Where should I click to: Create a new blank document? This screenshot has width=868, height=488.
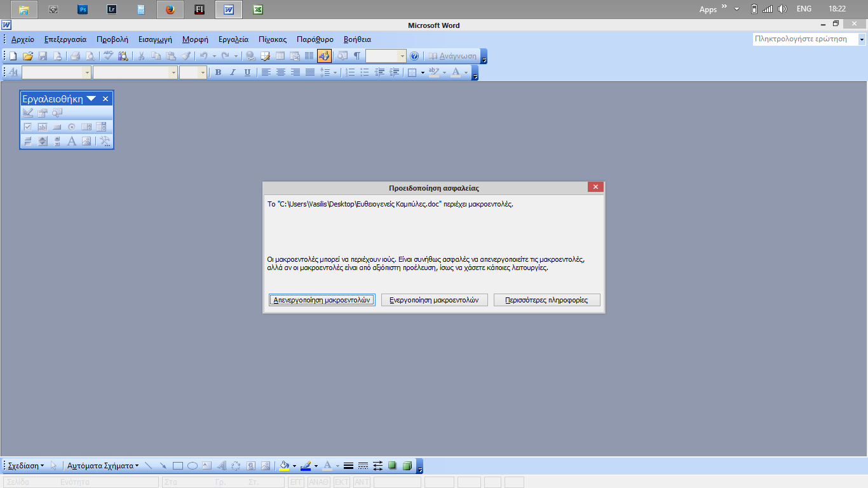(x=13, y=56)
